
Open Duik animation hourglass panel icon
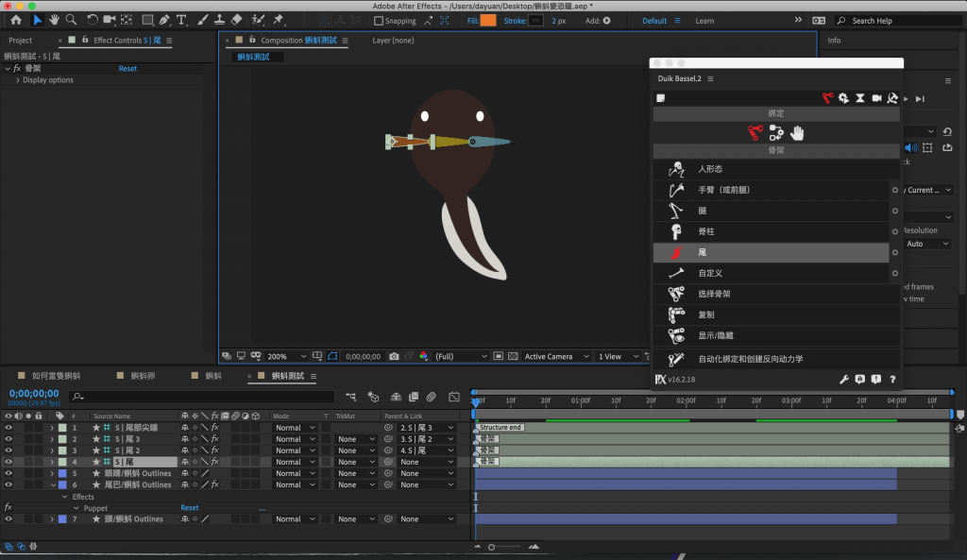859,98
